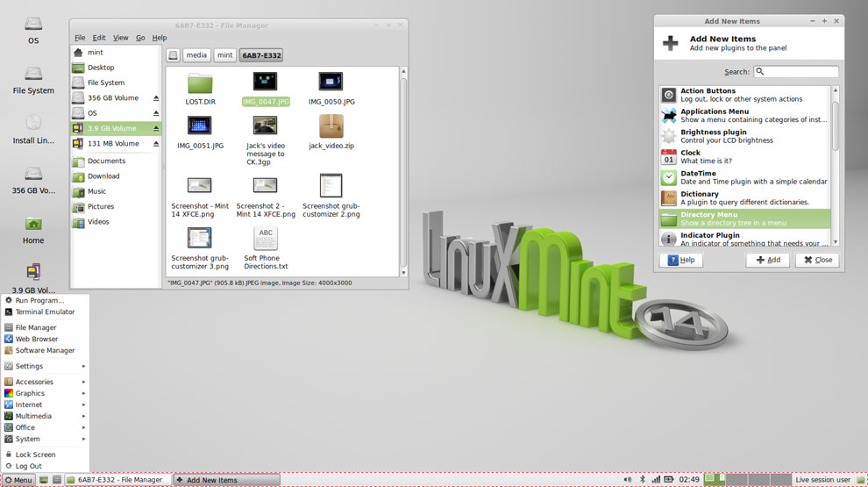The height and width of the screenshot is (487, 868).
Task: Eject the 3.9 GB Volume in sidebar
Action: [156, 128]
